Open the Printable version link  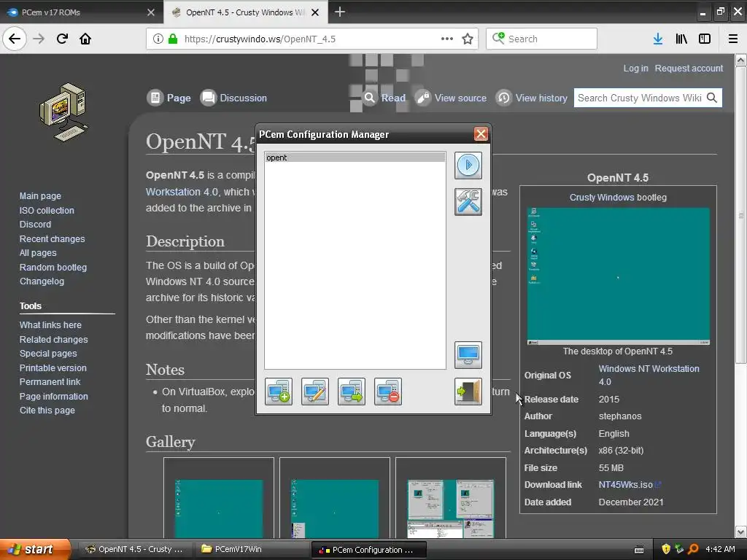click(53, 367)
